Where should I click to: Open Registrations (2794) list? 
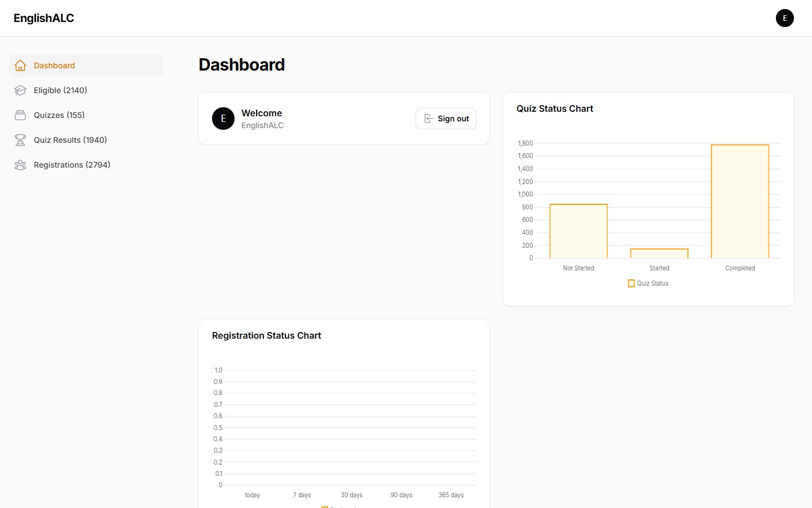pyautogui.click(x=86, y=165)
